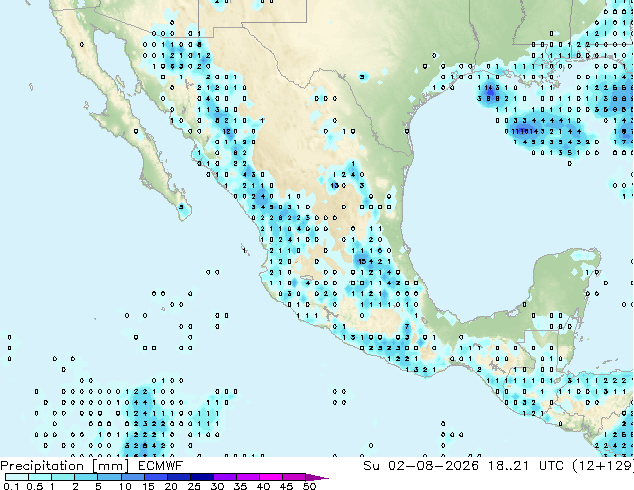Click the 0.1–0.5 mm legend swatch

click(17, 477)
